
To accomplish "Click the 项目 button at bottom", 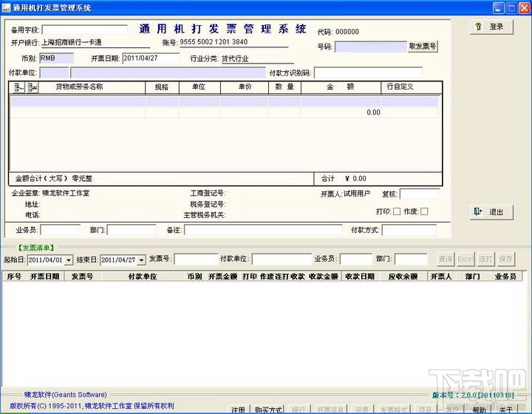I will coord(425,410).
